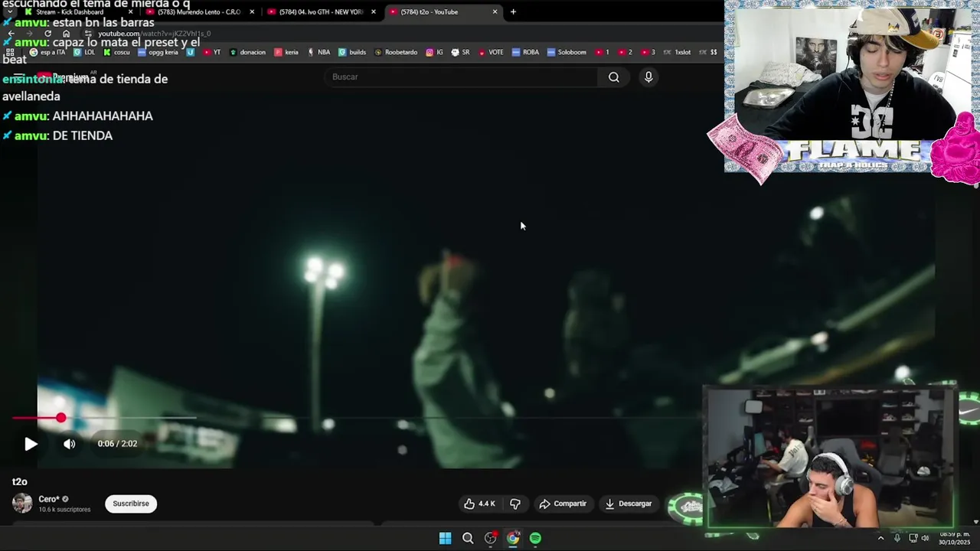Run the search via the magnifier button

(x=614, y=77)
